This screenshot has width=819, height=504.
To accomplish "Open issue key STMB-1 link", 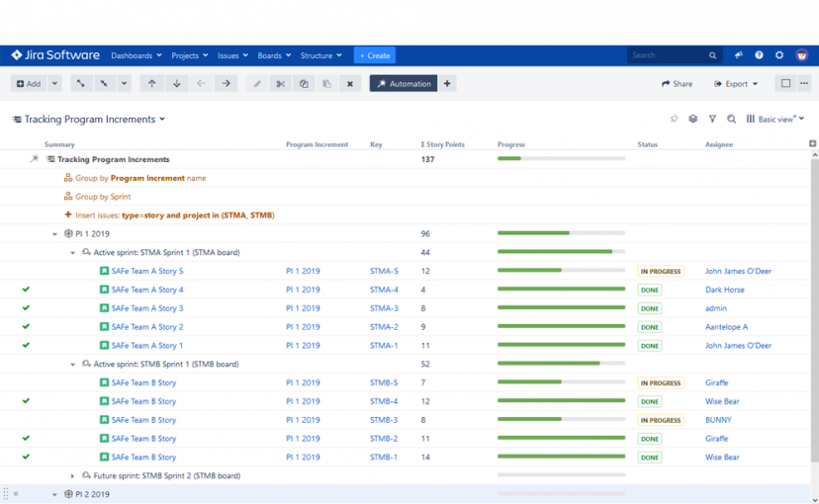I will click(x=384, y=457).
